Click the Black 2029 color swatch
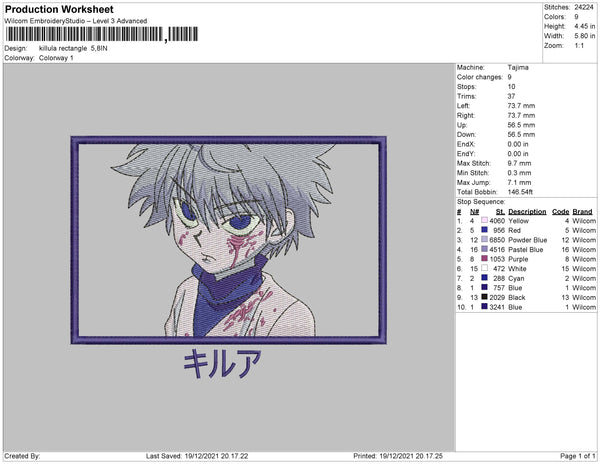The height and width of the screenshot is (464, 600). [x=484, y=297]
